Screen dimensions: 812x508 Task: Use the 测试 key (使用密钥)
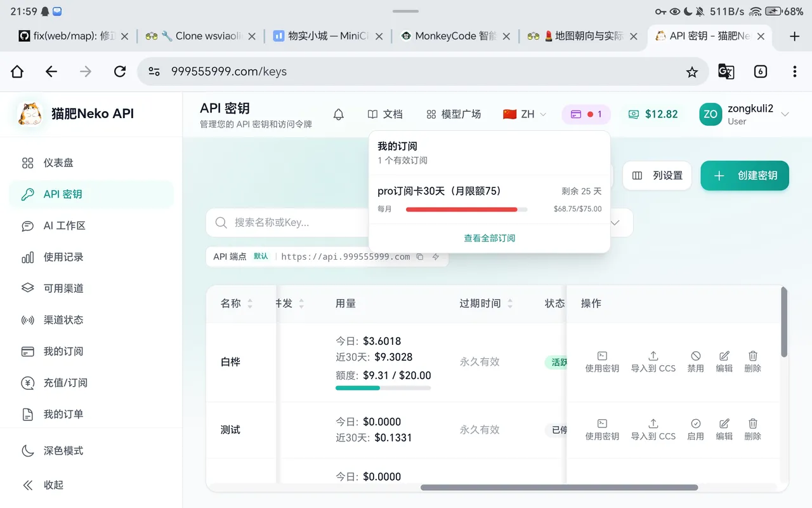click(602, 430)
